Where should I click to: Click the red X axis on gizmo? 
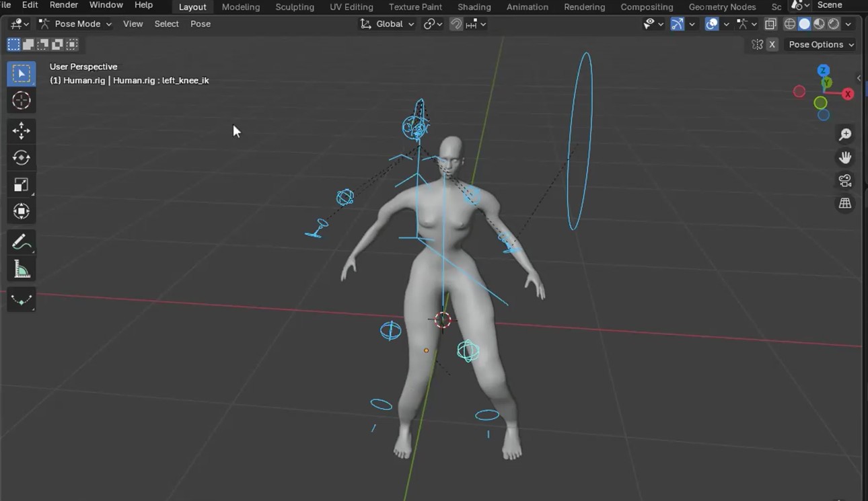click(848, 94)
